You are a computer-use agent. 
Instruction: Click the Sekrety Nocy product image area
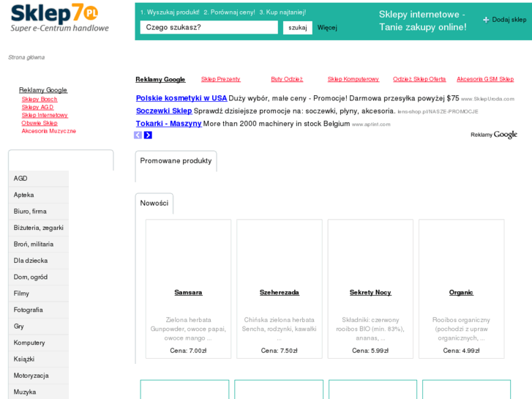point(370,253)
